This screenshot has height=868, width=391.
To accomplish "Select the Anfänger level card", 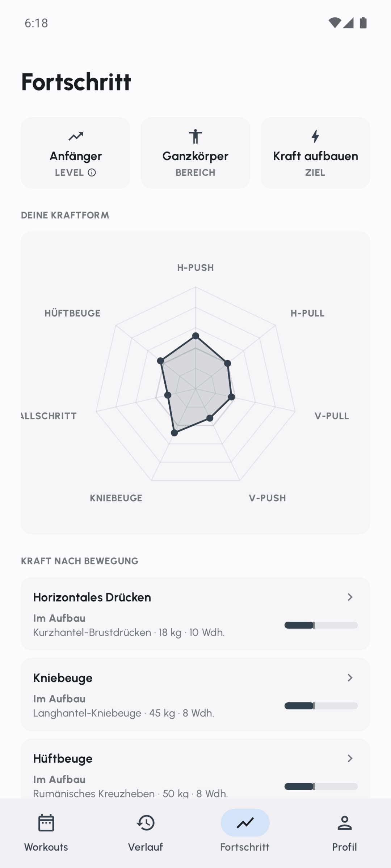I will point(76,153).
